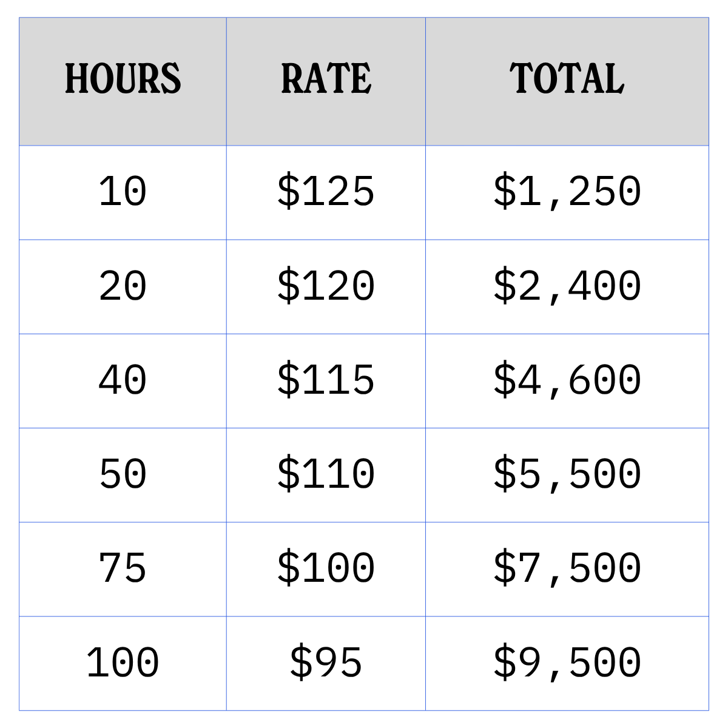Click the $115 rate cell

pos(326,381)
